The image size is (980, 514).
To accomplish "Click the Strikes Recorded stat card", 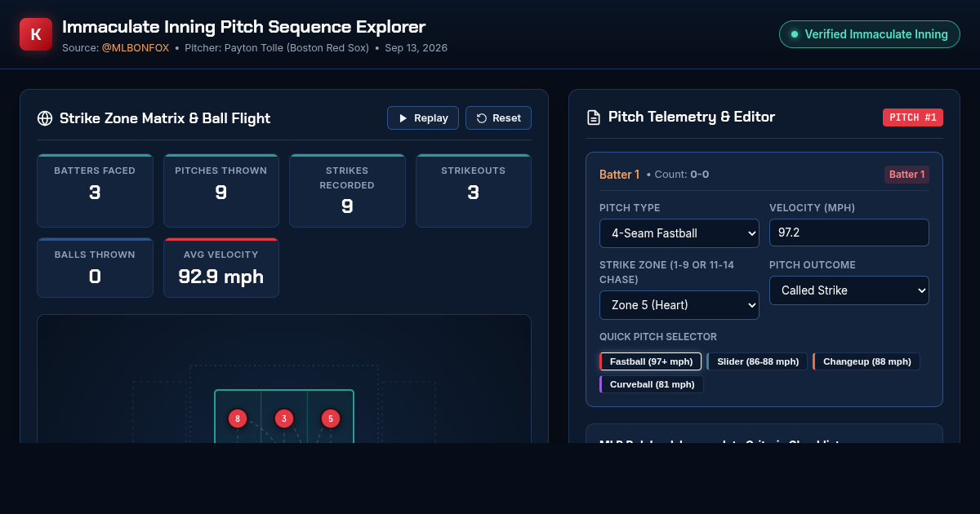I will [x=347, y=191].
